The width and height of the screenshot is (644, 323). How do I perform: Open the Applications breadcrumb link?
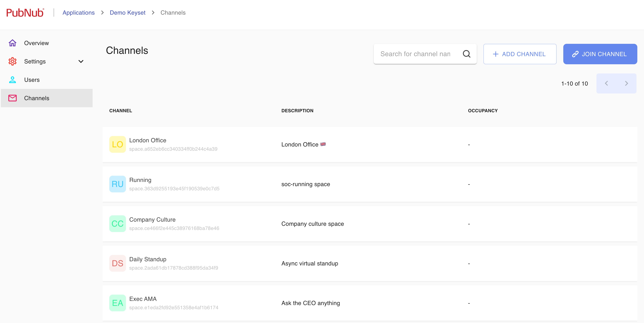78,13
